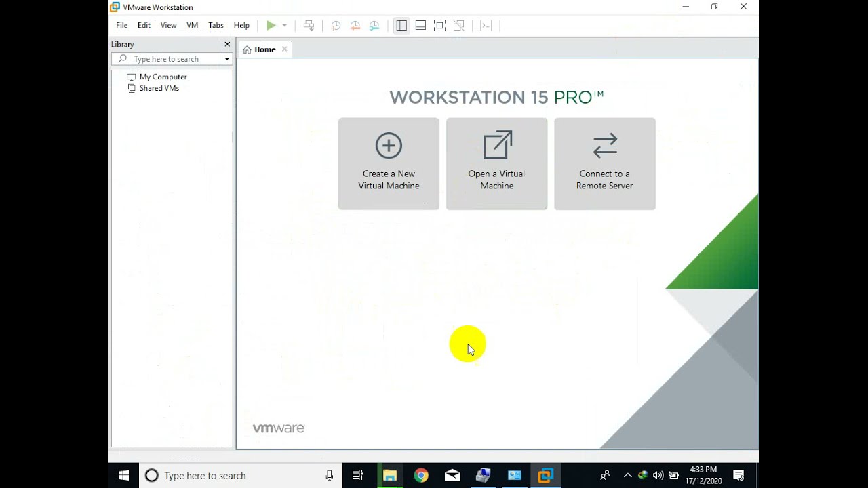Toggle the Library sidebar view icon
Screen dimensions: 868x488
(x=401, y=26)
